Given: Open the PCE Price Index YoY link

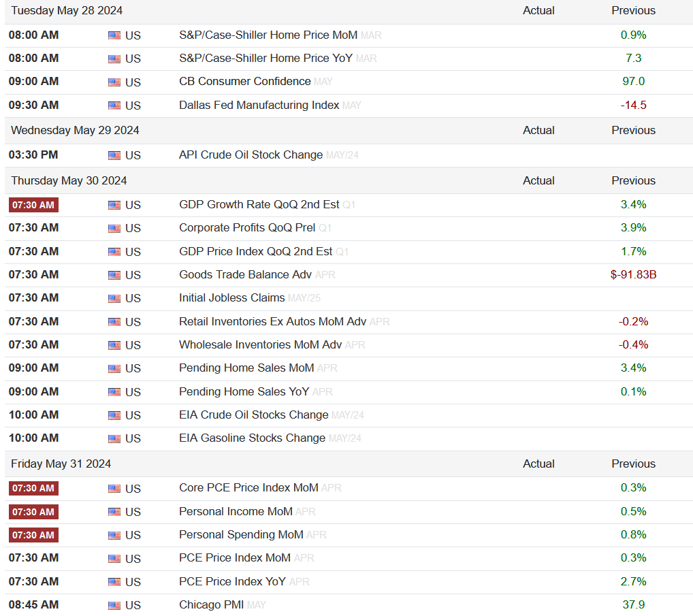Looking at the screenshot, I should [x=232, y=581].
